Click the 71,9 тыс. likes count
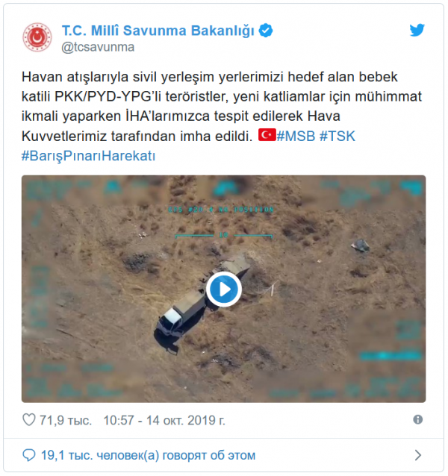448x476 pixels. (x=66, y=421)
